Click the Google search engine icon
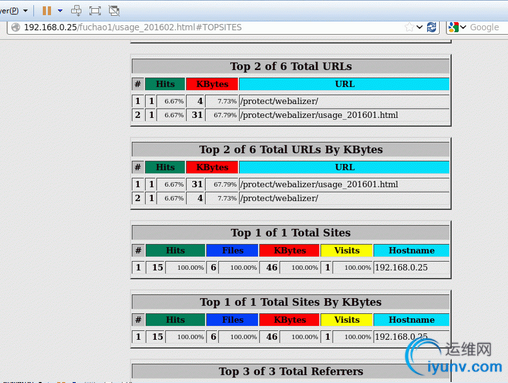 coord(453,27)
